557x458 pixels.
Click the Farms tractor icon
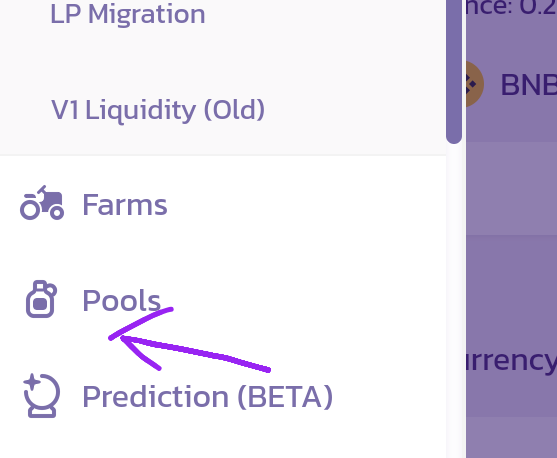[x=42, y=204]
